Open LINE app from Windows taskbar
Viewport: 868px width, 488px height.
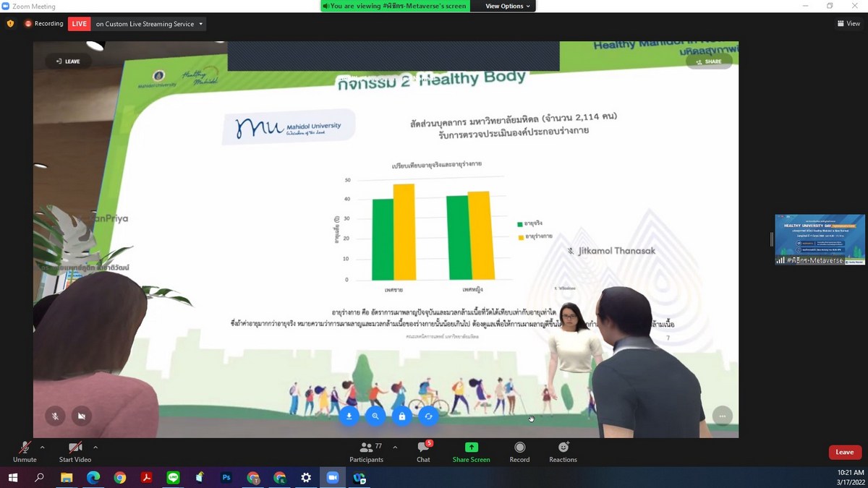(x=173, y=478)
